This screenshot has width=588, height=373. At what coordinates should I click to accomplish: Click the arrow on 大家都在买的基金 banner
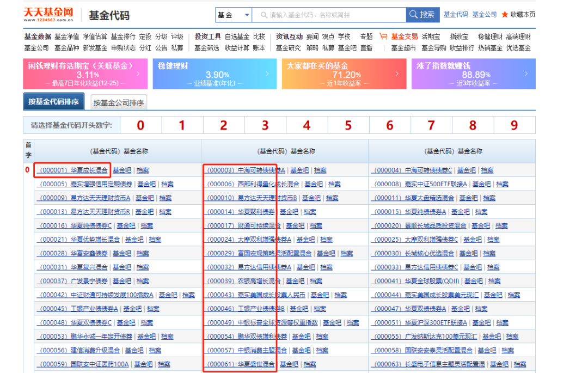point(397,74)
